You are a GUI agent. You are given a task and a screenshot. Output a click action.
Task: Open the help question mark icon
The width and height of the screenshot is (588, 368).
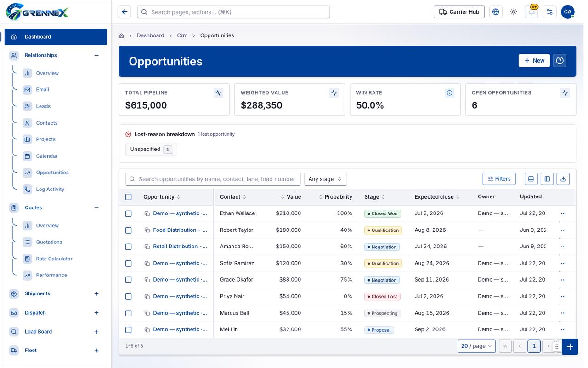pos(560,61)
